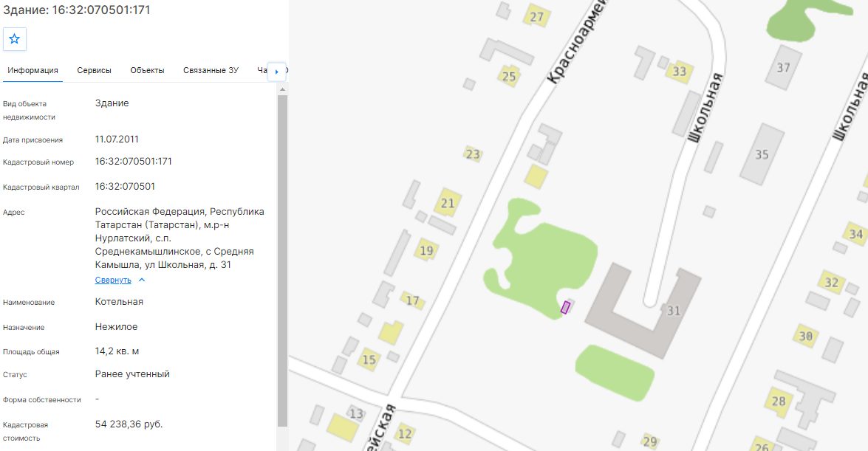Click house number 13 on the map
The width and height of the screenshot is (868, 451).
point(356,413)
